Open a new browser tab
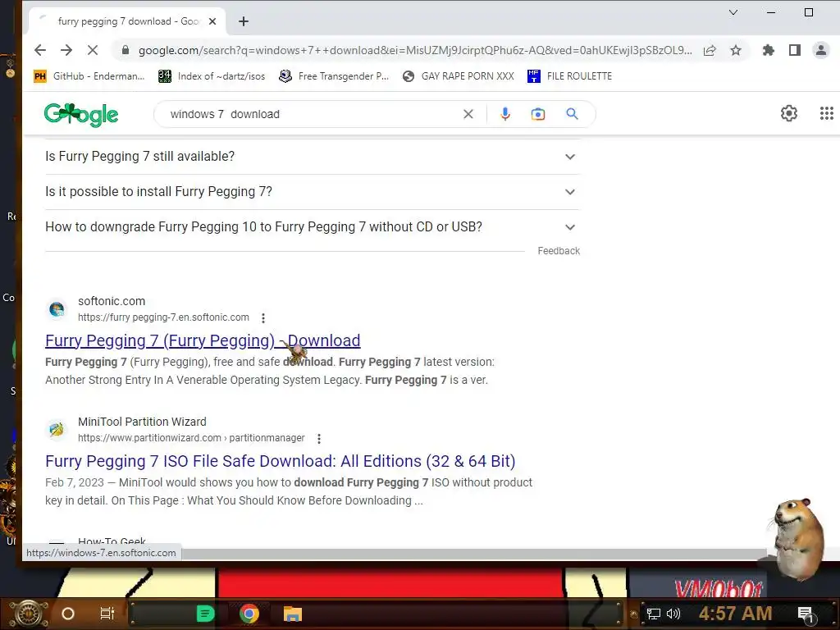Image resolution: width=840 pixels, height=630 pixels. click(x=244, y=21)
